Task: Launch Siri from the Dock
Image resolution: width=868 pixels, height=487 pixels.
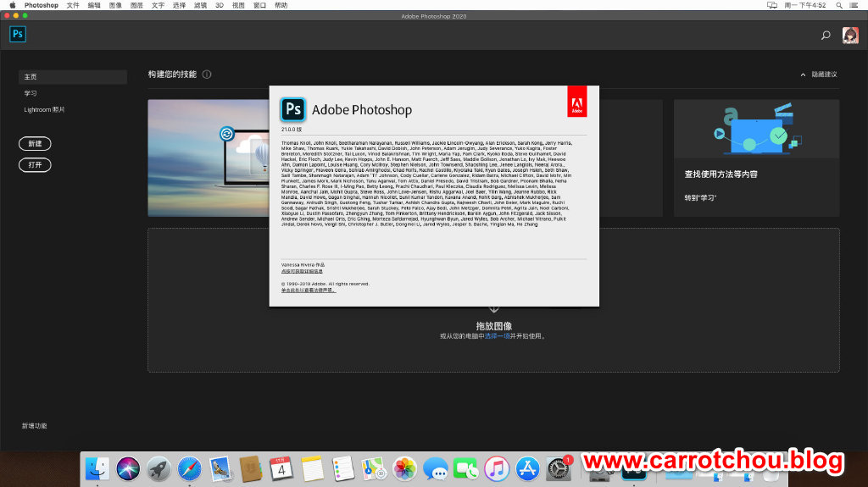Action: coord(128,468)
